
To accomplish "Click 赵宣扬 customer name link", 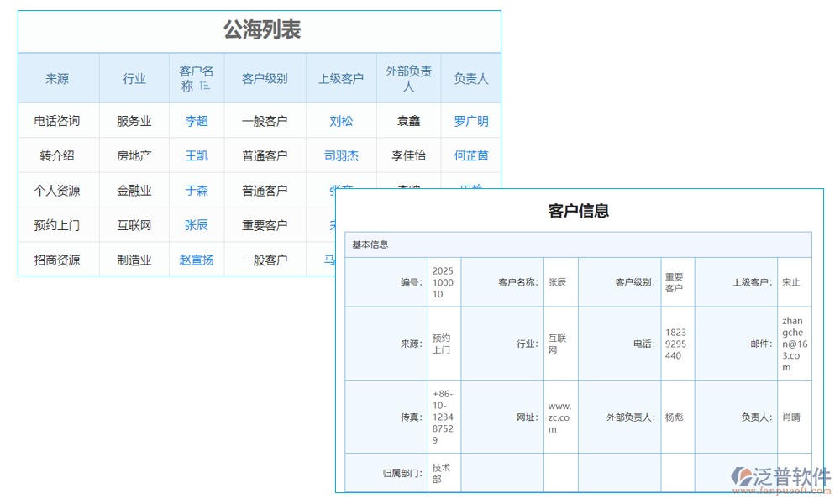I will click(197, 260).
